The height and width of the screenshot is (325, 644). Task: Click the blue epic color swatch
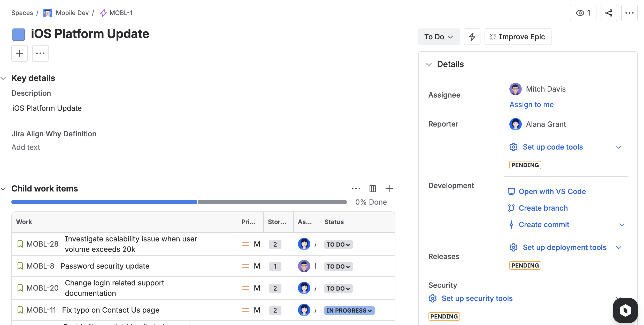pyautogui.click(x=19, y=34)
